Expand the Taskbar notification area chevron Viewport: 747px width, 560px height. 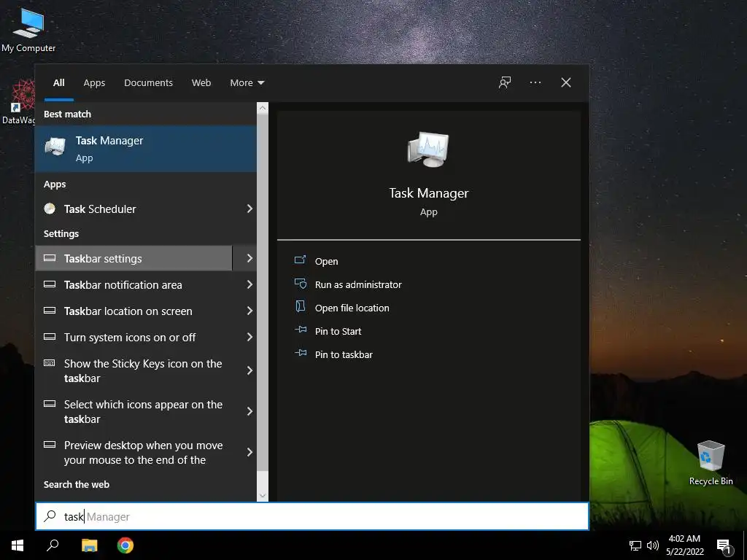click(249, 284)
